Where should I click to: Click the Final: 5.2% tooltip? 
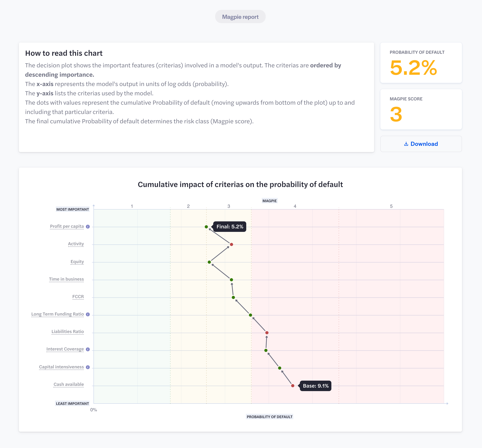230,227
